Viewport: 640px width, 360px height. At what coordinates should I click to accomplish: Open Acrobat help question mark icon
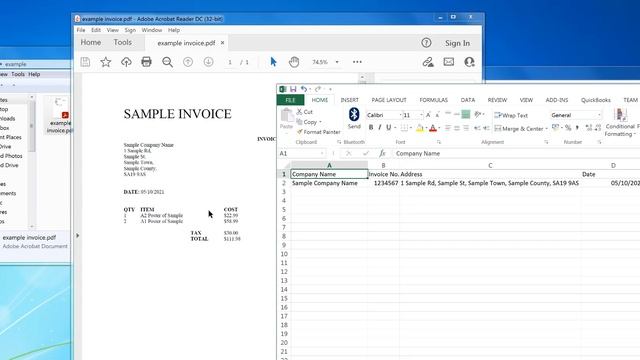(426, 43)
